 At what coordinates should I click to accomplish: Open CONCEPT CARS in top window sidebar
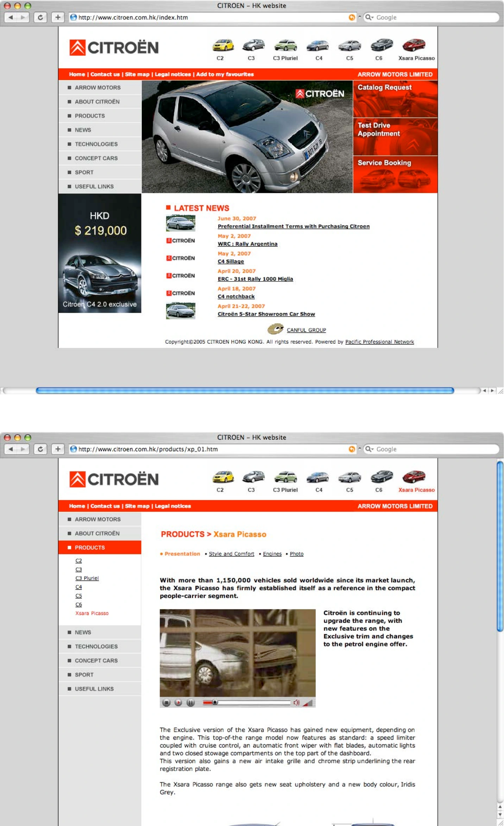100,158
